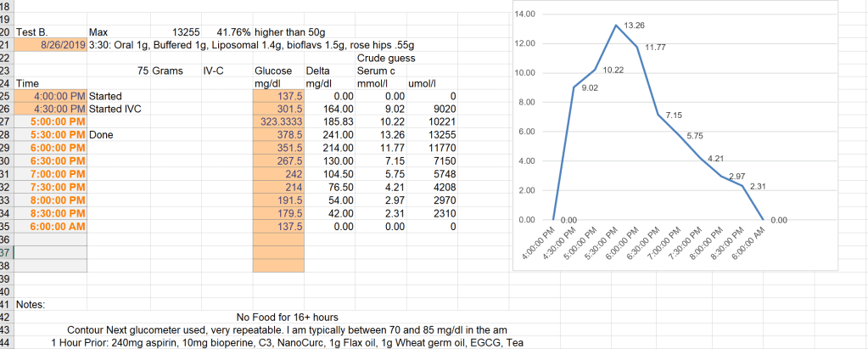
Task: Select the 9.02 data label on chart
Action: pyautogui.click(x=589, y=87)
